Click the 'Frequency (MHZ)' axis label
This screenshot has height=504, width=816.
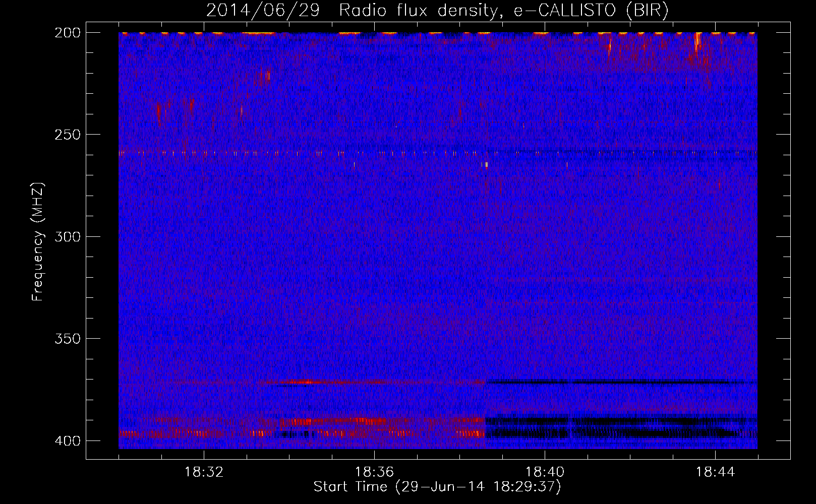38,242
